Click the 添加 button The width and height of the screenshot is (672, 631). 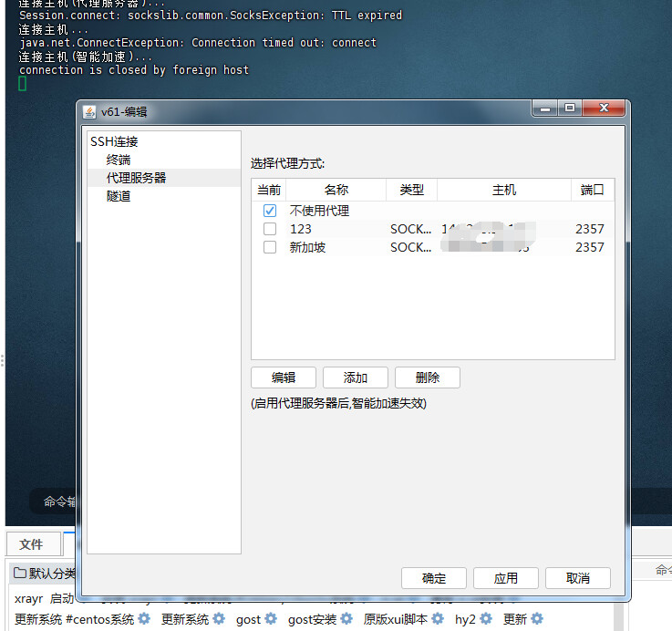(x=356, y=378)
